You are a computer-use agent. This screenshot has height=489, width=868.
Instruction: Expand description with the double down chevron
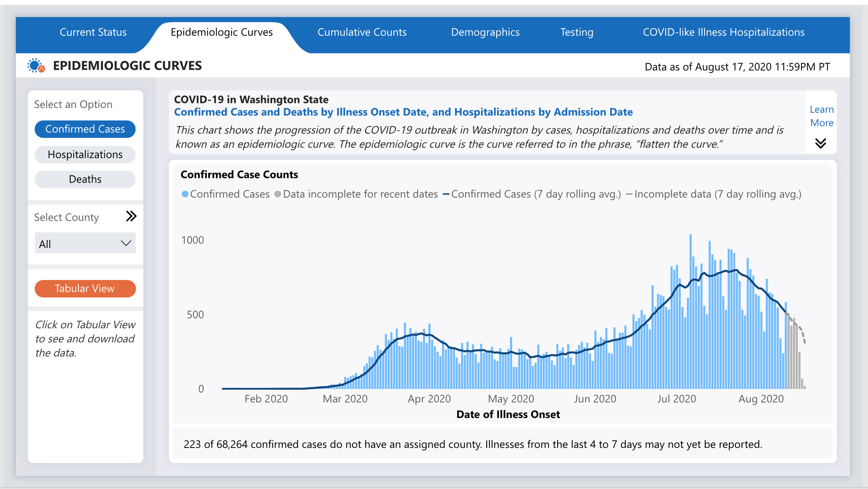tap(821, 143)
